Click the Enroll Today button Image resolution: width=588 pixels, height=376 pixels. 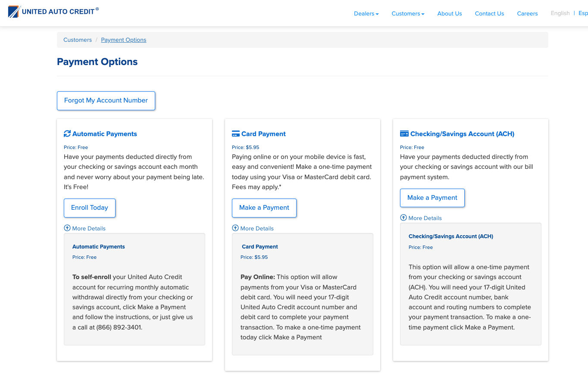pyautogui.click(x=90, y=208)
